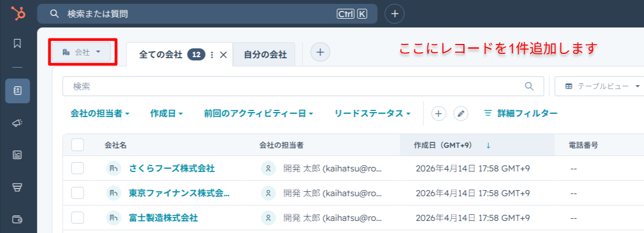Switch to the 自分の会社 tab

(x=265, y=54)
